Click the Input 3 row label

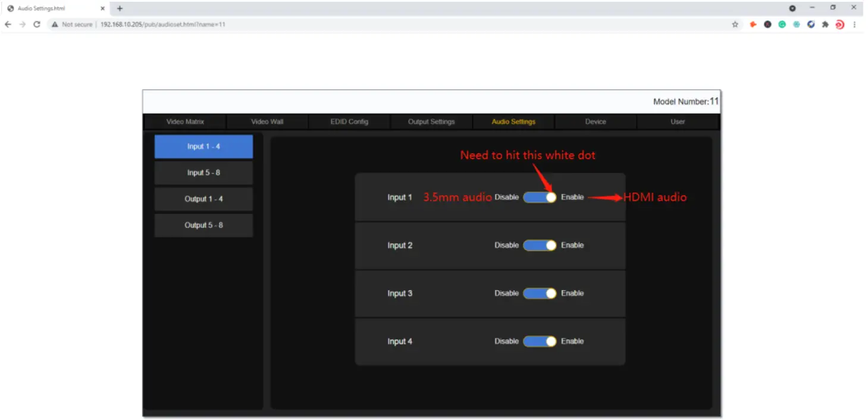tap(400, 293)
